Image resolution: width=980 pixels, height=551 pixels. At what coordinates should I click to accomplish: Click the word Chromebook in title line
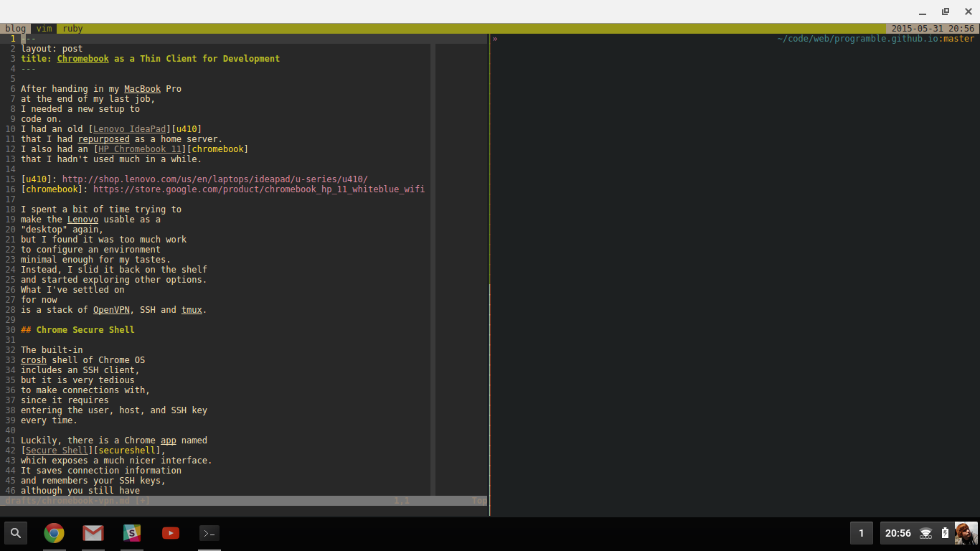click(x=83, y=59)
